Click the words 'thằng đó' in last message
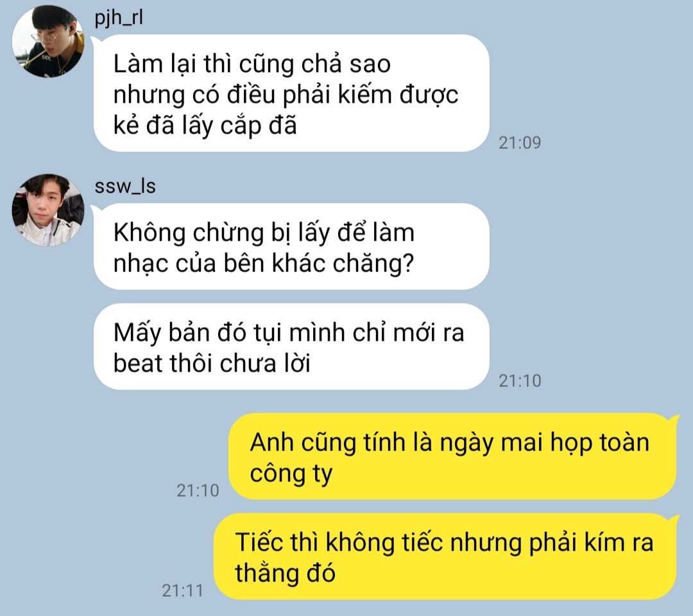Image resolution: width=693 pixels, height=616 pixels. [285, 574]
